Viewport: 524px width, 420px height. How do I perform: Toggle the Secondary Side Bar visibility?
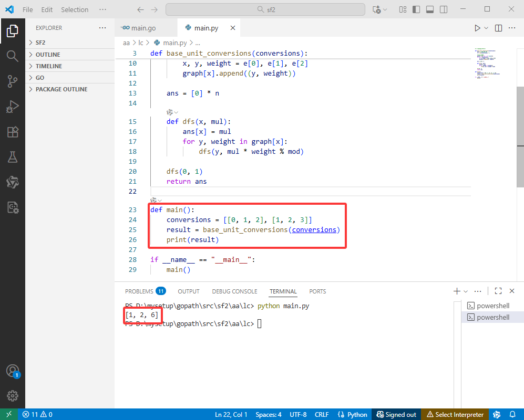444,9
